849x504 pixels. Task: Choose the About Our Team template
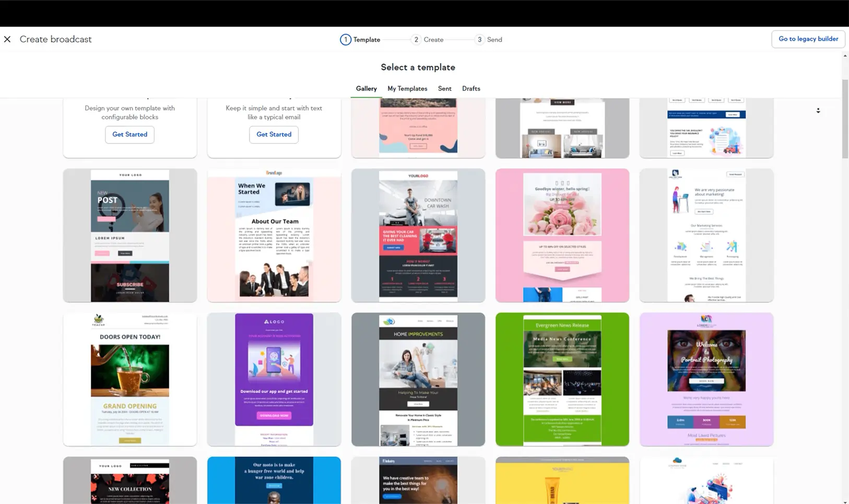(x=274, y=235)
